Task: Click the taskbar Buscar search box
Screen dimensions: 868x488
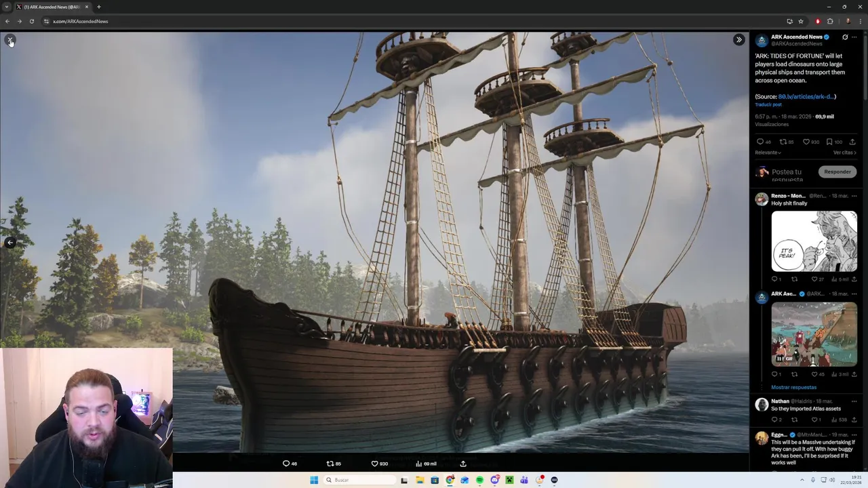Action: click(358, 480)
